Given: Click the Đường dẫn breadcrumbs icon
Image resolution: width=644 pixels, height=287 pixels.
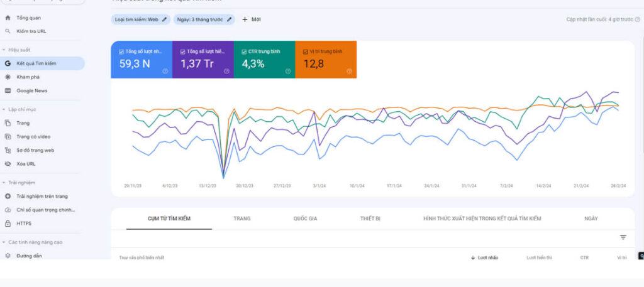Looking at the screenshot, I should pos(8,256).
